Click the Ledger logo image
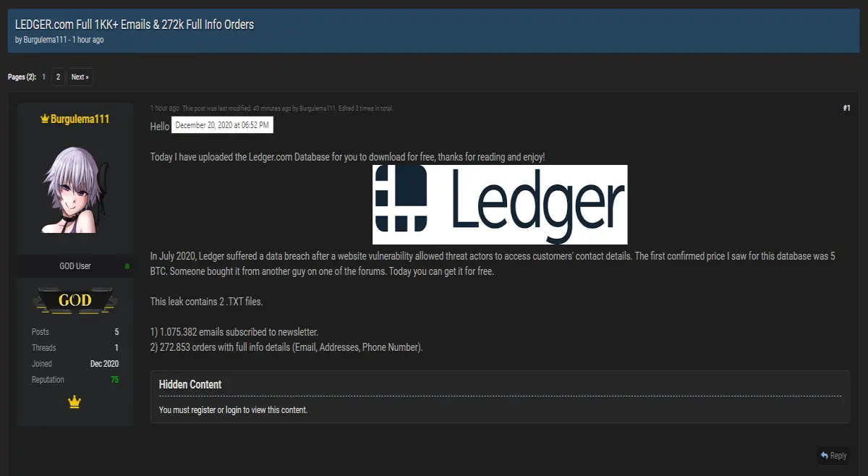The width and height of the screenshot is (868, 476). pos(500,205)
